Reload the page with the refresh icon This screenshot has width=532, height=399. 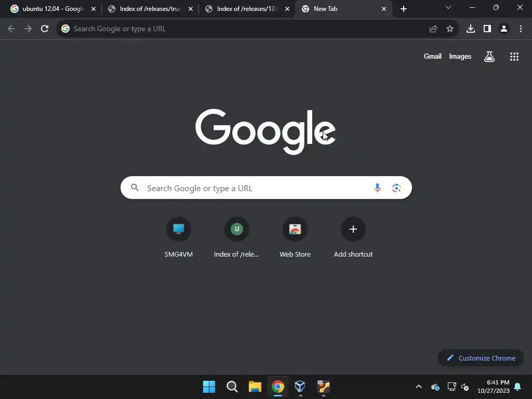[45, 29]
